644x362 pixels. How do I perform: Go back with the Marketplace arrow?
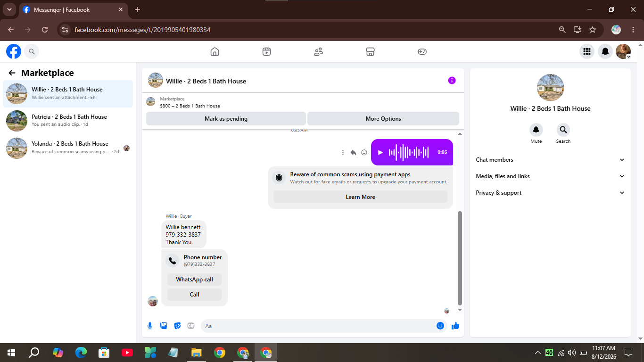pyautogui.click(x=12, y=73)
